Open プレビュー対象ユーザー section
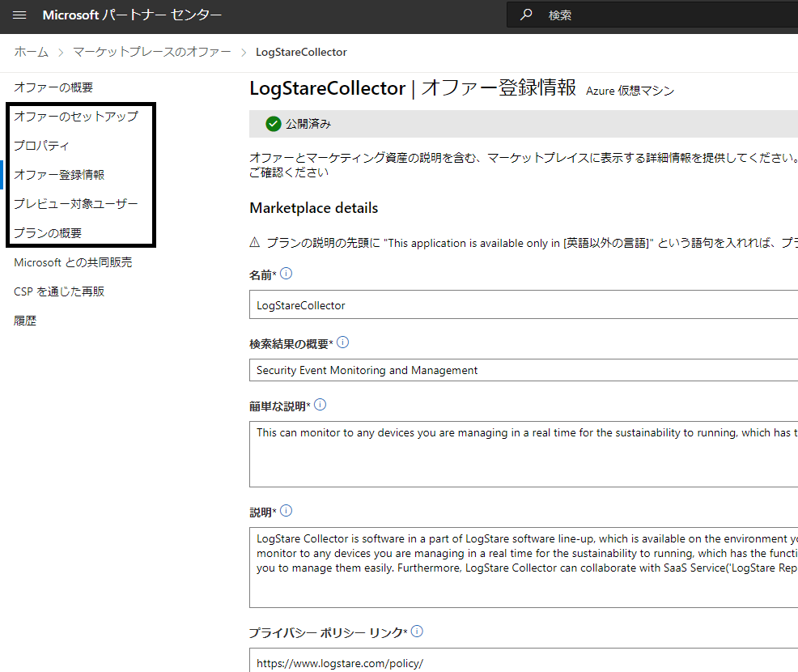Viewport: 798px width, 672px height. pyautogui.click(x=76, y=204)
